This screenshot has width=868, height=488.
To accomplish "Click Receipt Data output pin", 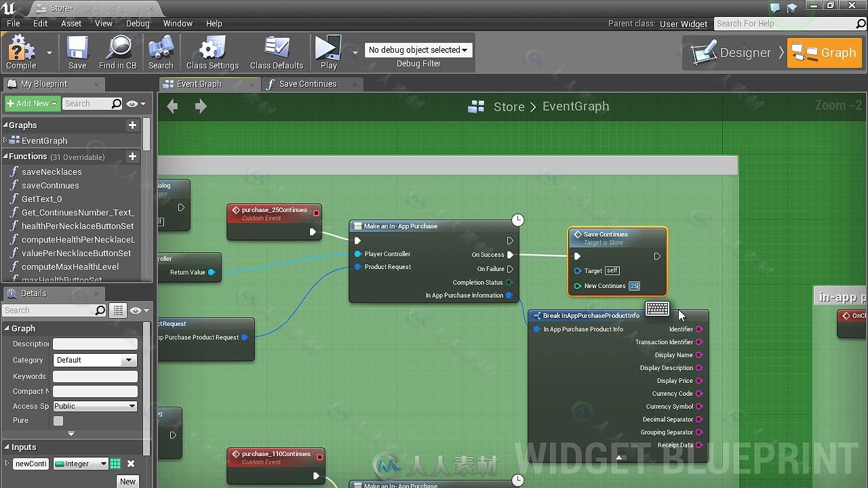I will click(x=699, y=445).
